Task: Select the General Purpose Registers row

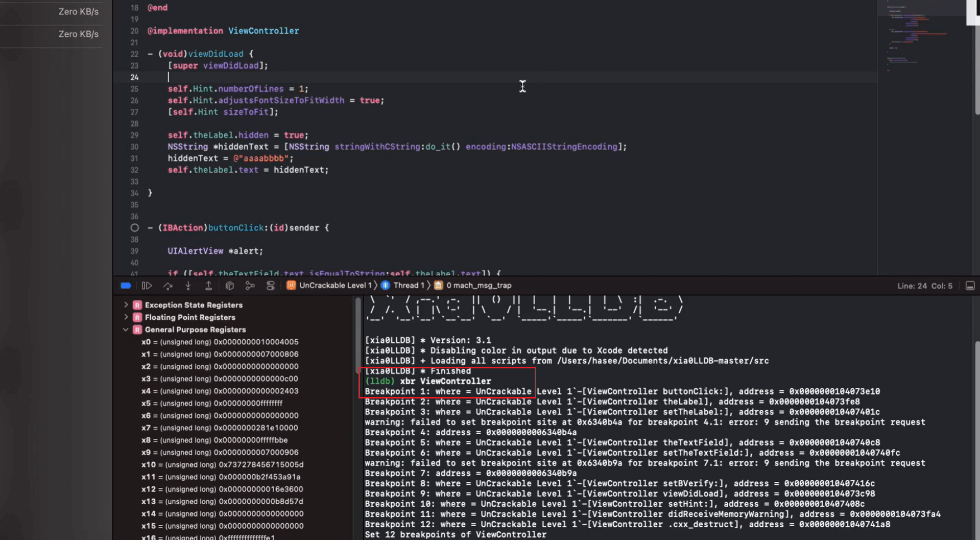Action: (x=195, y=330)
